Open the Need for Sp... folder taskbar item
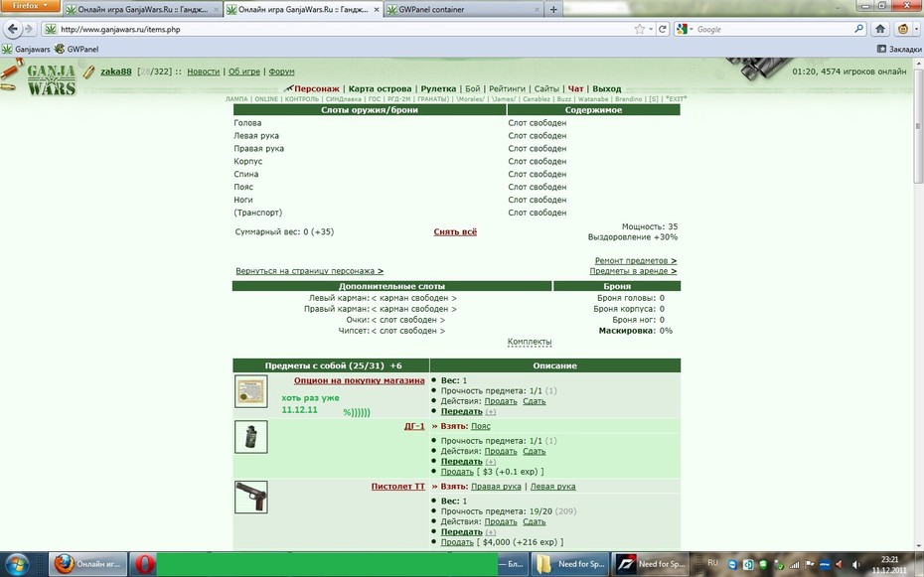The image size is (924, 577). click(x=571, y=564)
